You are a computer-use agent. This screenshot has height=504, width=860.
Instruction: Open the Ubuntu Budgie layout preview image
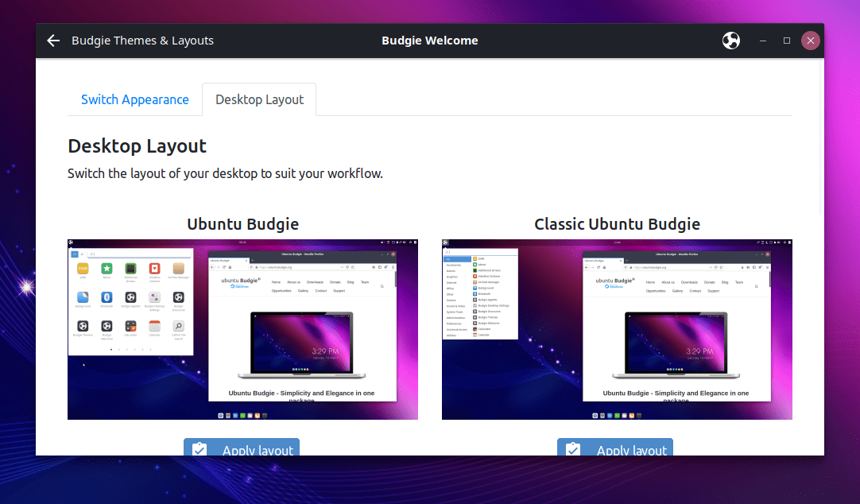[x=242, y=329]
